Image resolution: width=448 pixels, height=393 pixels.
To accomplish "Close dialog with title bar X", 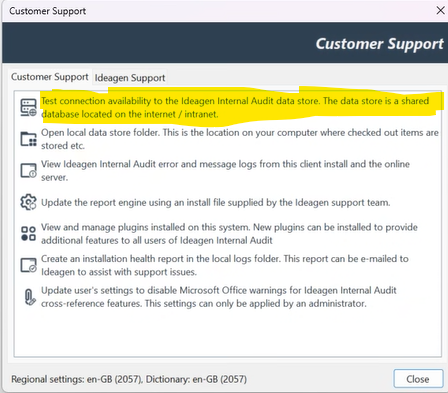I will tap(440, 10).
